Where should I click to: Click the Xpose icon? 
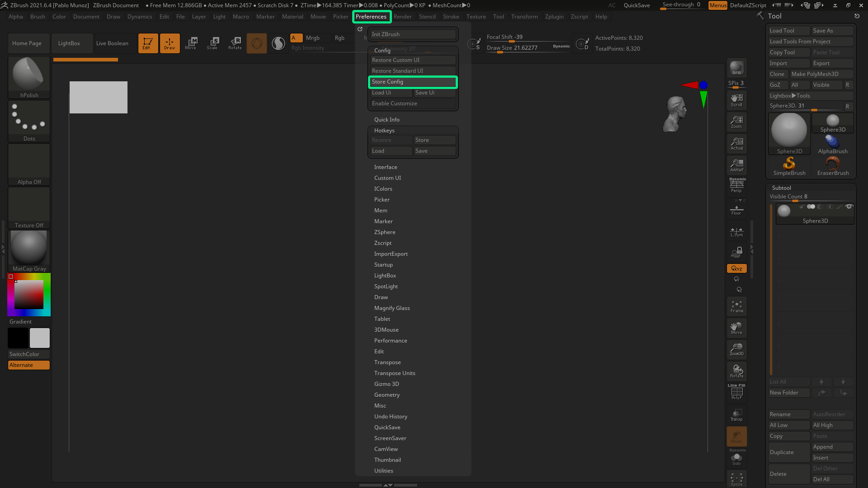click(736, 479)
